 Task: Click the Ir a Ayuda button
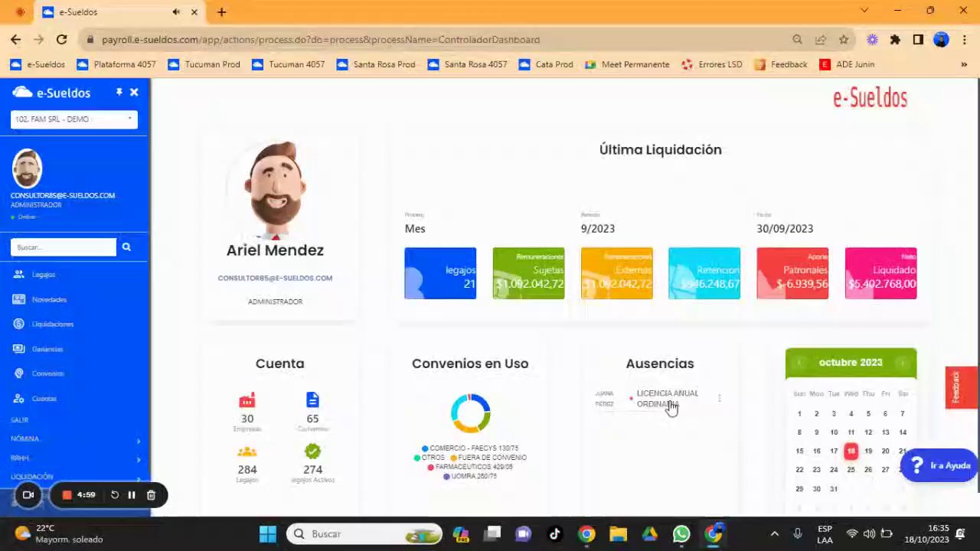coord(939,465)
